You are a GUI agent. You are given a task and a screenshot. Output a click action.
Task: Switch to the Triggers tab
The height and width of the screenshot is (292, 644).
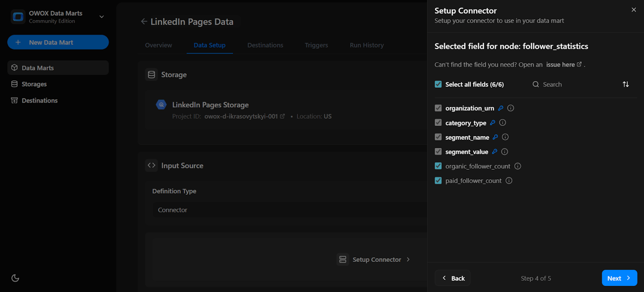click(x=316, y=45)
